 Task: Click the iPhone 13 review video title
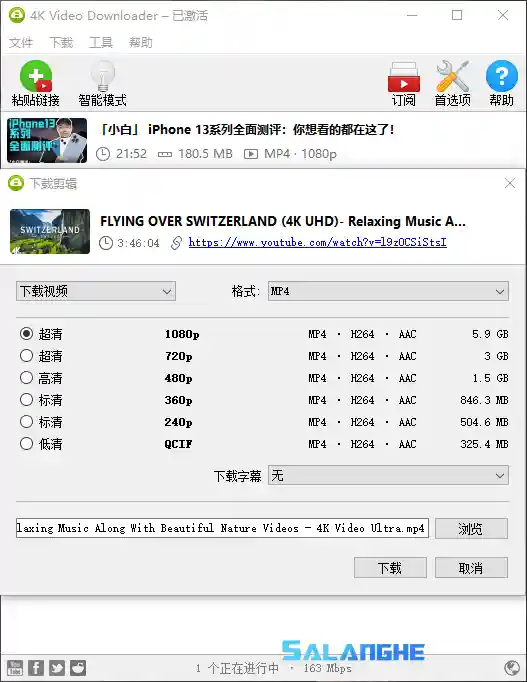coord(247,130)
